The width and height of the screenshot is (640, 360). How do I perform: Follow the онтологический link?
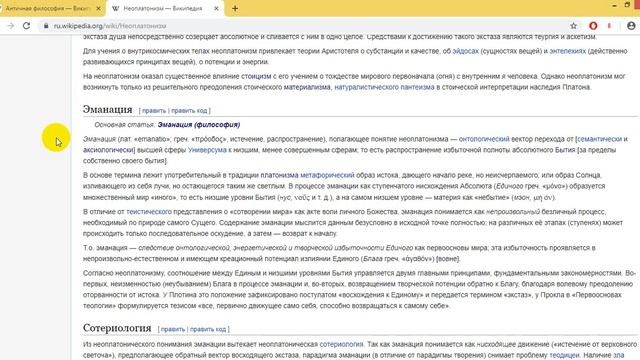pyautogui.click(x=484, y=139)
